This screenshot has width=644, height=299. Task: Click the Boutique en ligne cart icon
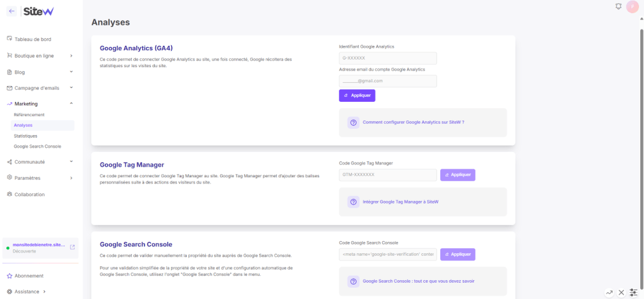click(9, 55)
